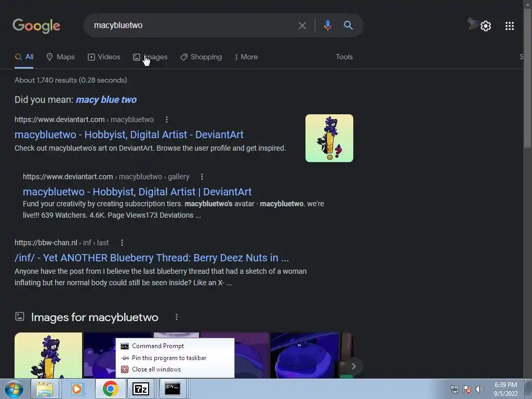Open the first image thumbnail in the carousel
The height and width of the screenshot is (399, 532).
click(x=48, y=355)
